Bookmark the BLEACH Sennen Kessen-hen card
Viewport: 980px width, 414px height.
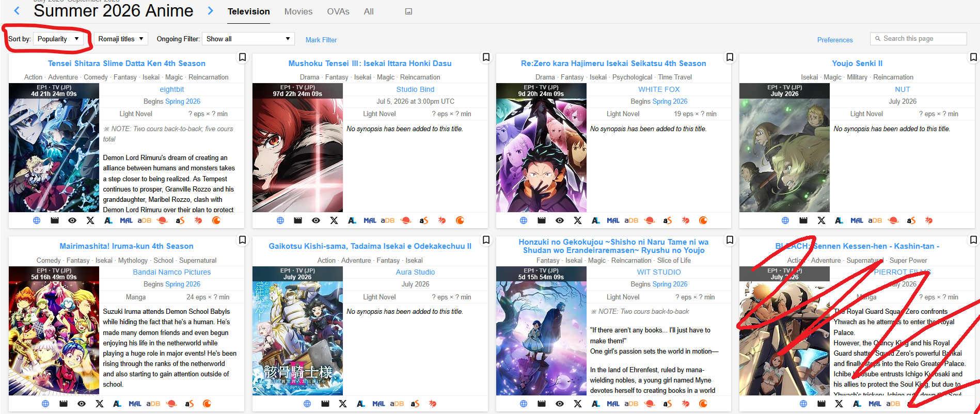point(973,240)
